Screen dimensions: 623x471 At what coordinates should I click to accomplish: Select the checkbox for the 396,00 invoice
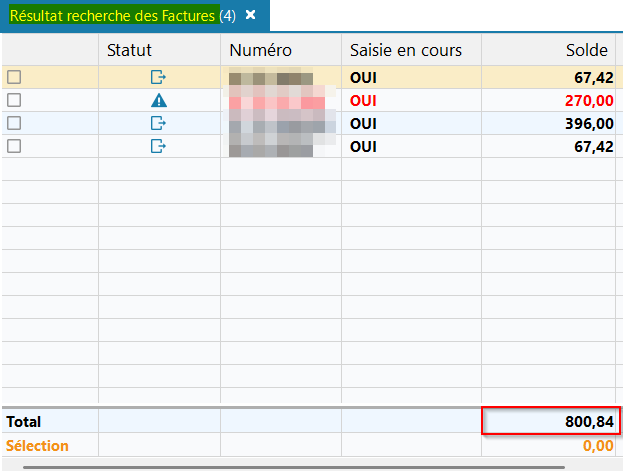(14, 123)
